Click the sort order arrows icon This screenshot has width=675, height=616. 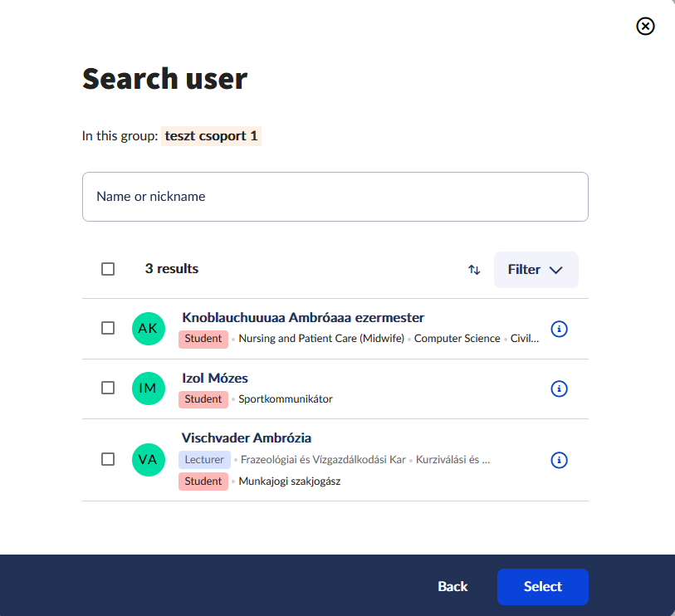pos(474,270)
